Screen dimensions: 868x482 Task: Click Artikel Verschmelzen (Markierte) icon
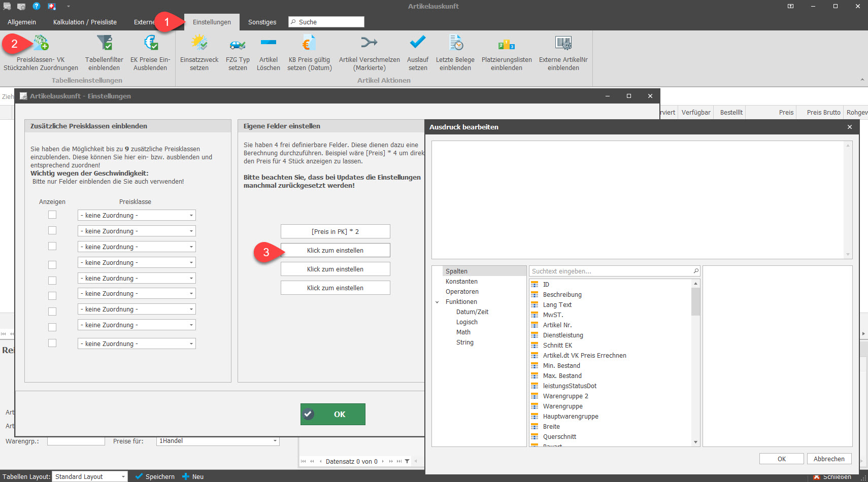pyautogui.click(x=369, y=42)
